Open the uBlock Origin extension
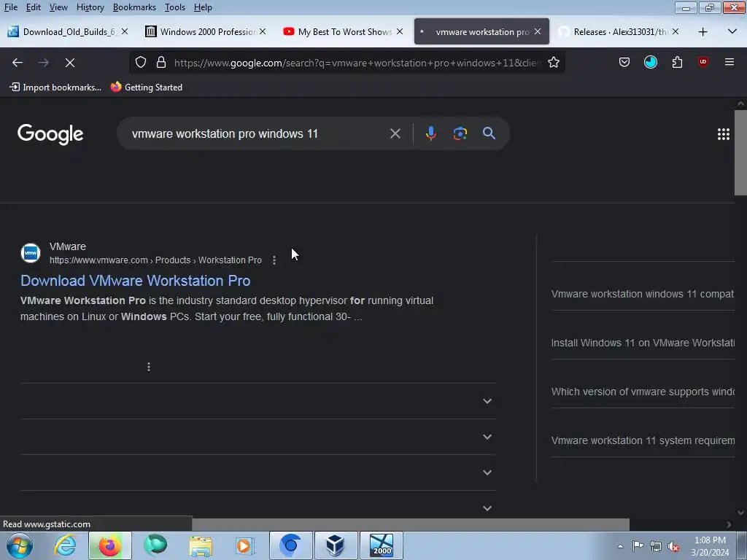Screen dimensions: 747x560 tap(703, 62)
